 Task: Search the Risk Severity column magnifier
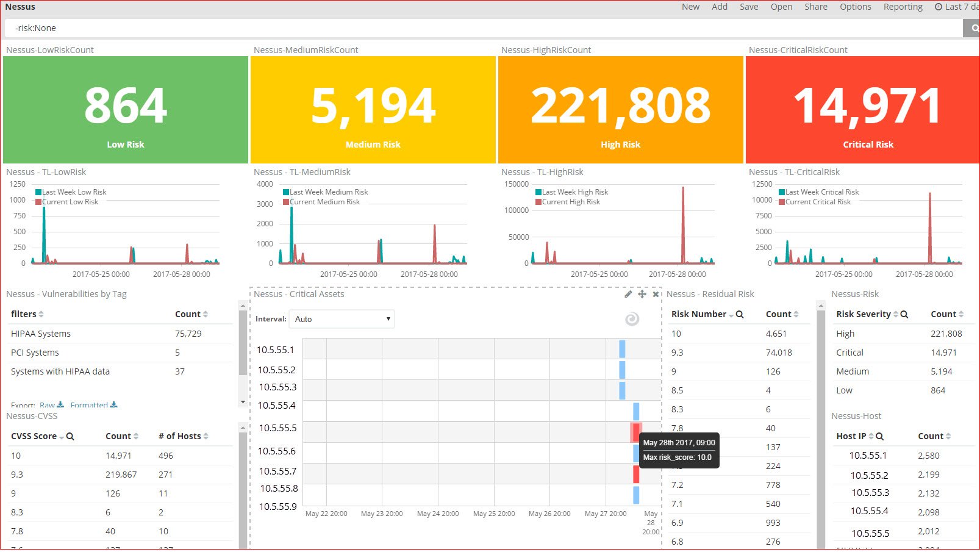pyautogui.click(x=904, y=314)
